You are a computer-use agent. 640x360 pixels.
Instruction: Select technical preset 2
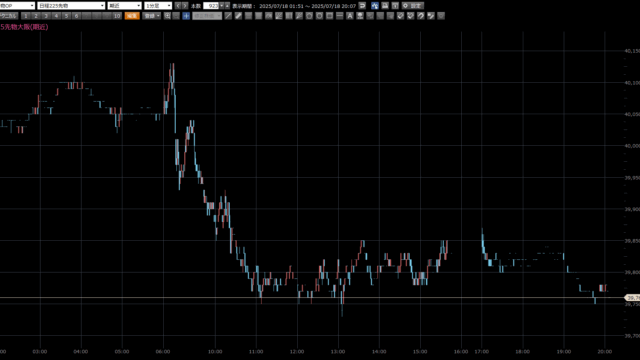tap(36, 16)
